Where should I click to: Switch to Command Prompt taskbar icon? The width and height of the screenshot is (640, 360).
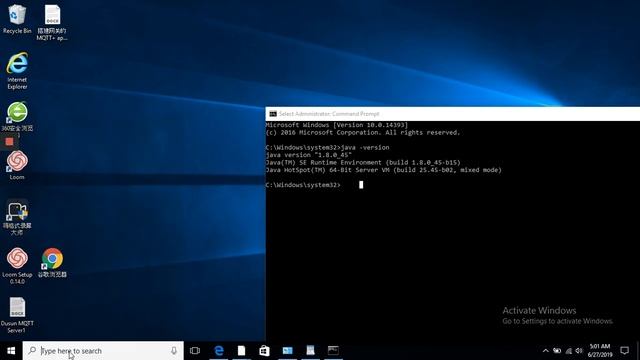[x=333, y=351]
